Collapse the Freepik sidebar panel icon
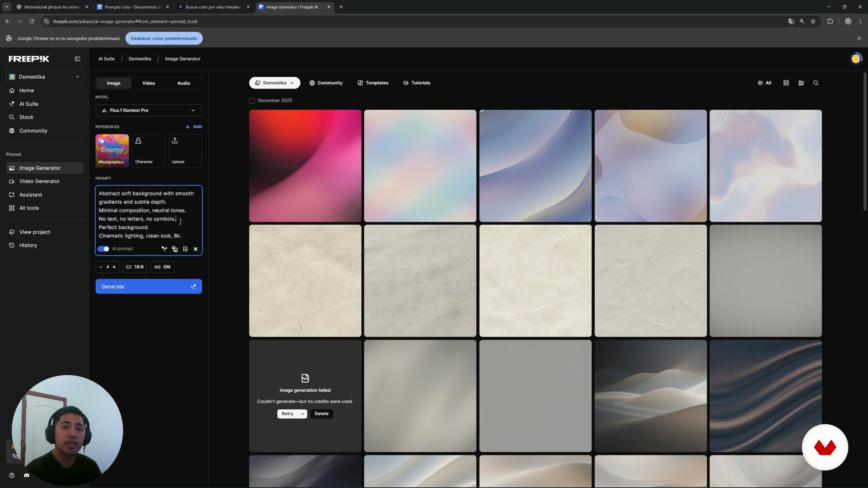Viewport: 868px width, 488px height. pyautogui.click(x=78, y=59)
